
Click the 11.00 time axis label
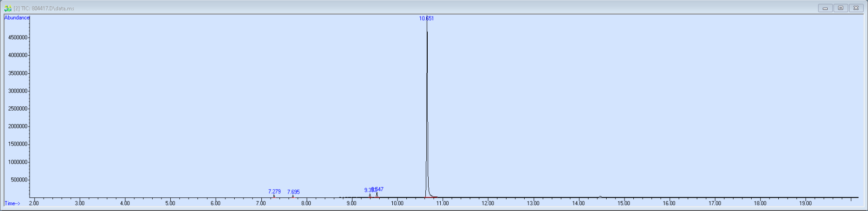(442, 203)
